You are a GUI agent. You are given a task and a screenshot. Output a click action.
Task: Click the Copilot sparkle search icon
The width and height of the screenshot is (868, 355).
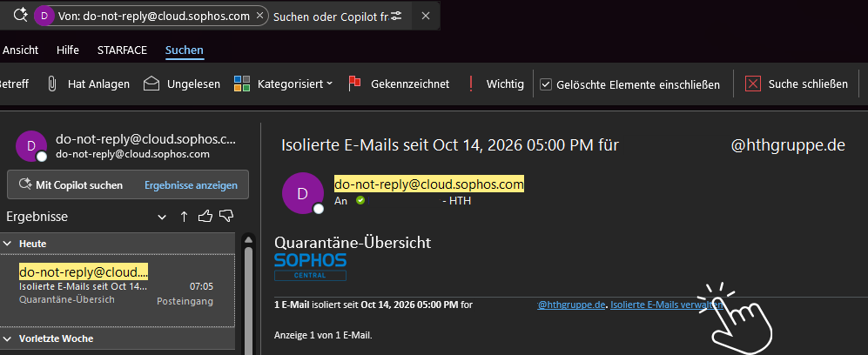pos(21,16)
